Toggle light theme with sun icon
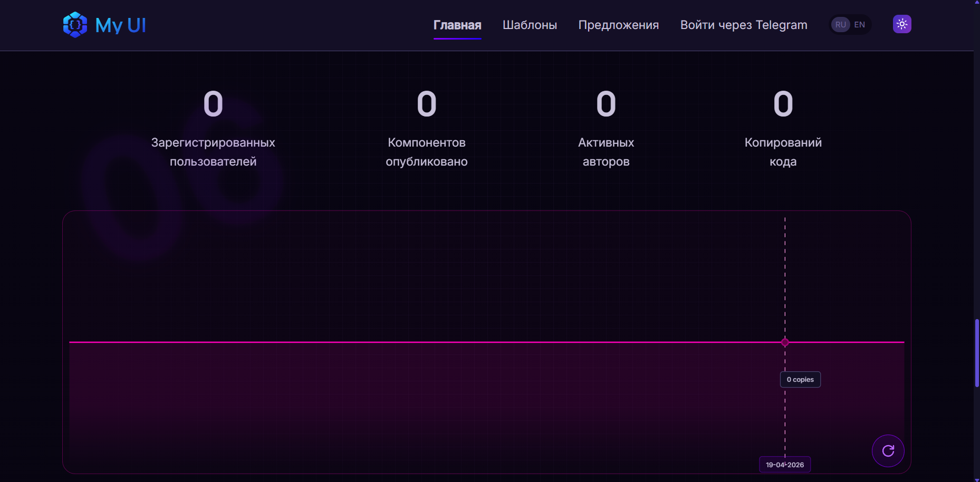Screen dimensions: 980x482 pyautogui.click(x=902, y=24)
